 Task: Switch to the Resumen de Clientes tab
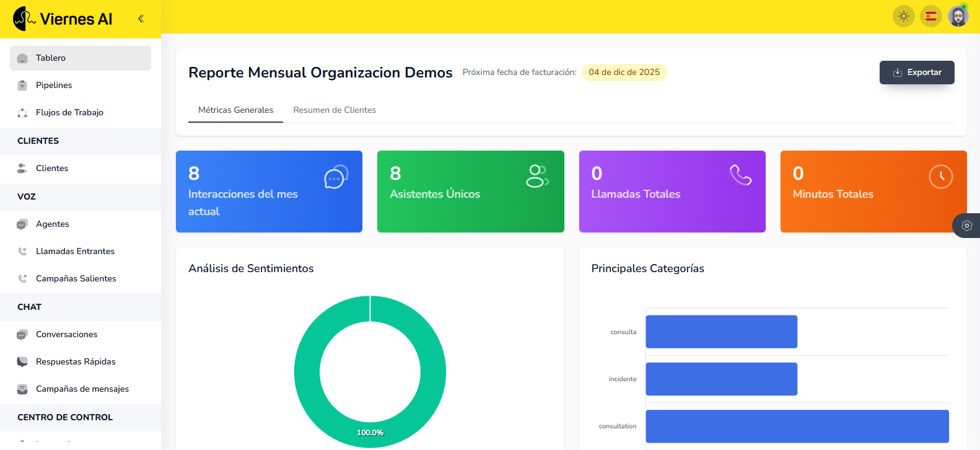coord(335,110)
